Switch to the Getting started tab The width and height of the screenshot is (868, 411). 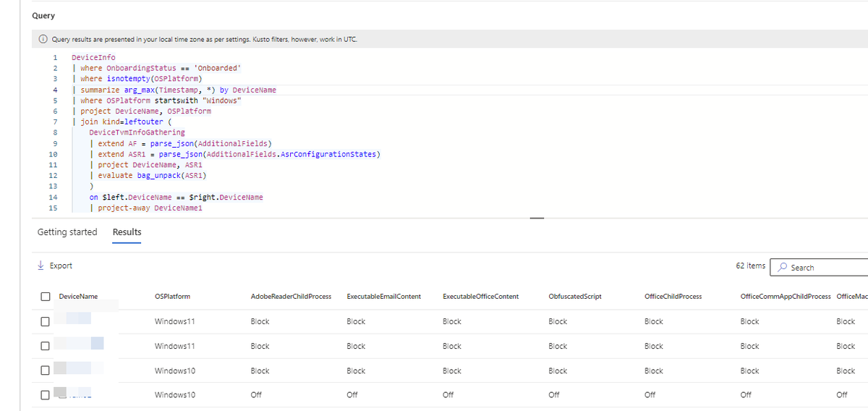pyautogui.click(x=67, y=232)
